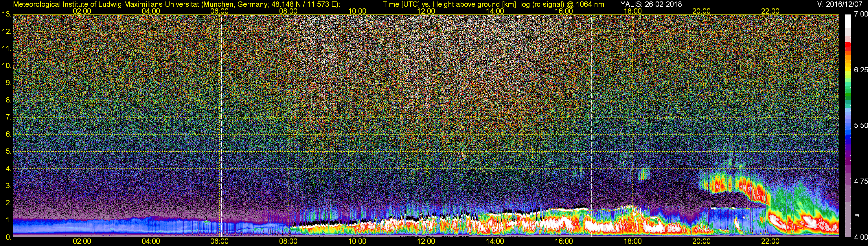Click the 5 km height axis label
The image size is (868, 246).
coord(8,152)
